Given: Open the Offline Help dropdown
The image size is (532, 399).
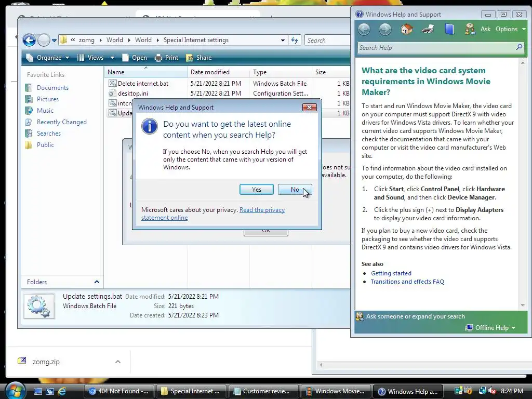Looking at the screenshot, I should (490, 328).
